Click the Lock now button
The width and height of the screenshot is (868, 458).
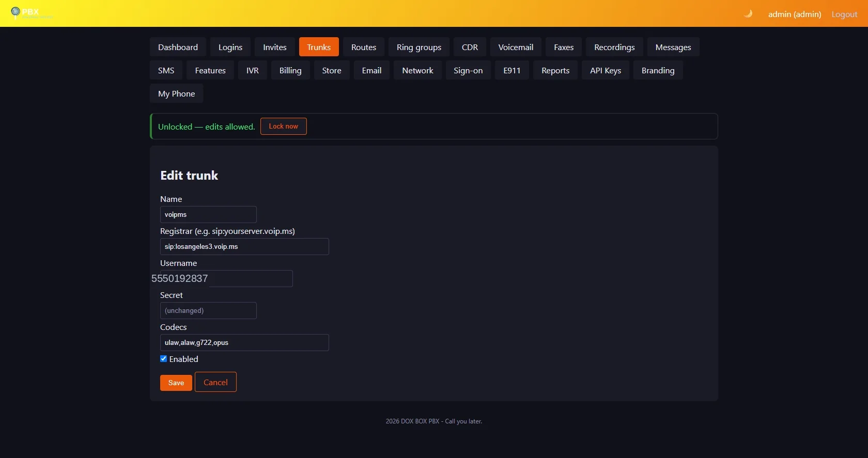[284, 126]
